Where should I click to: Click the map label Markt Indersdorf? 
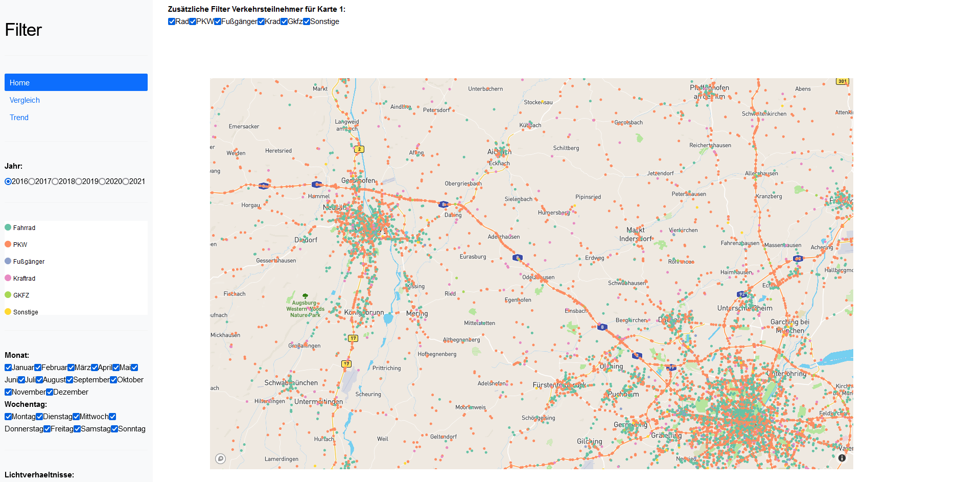[636, 235]
